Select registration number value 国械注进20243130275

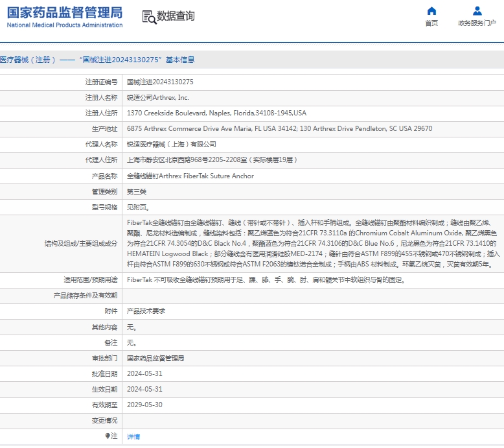pos(160,82)
